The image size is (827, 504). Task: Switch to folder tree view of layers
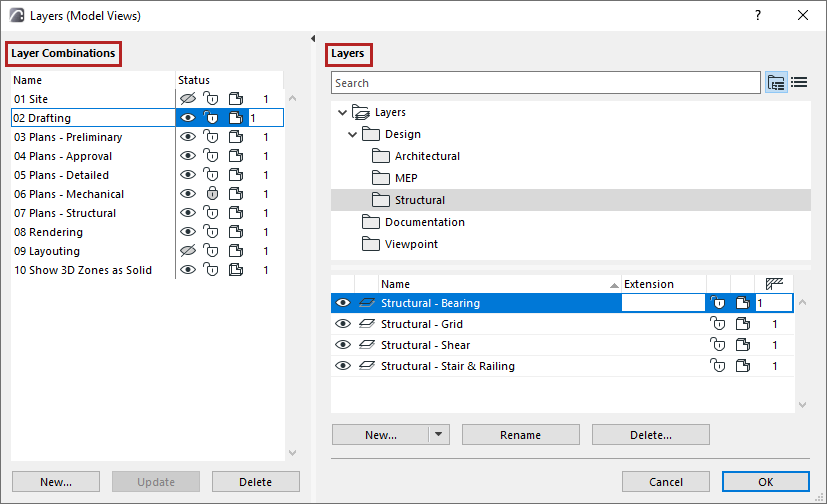[776, 83]
